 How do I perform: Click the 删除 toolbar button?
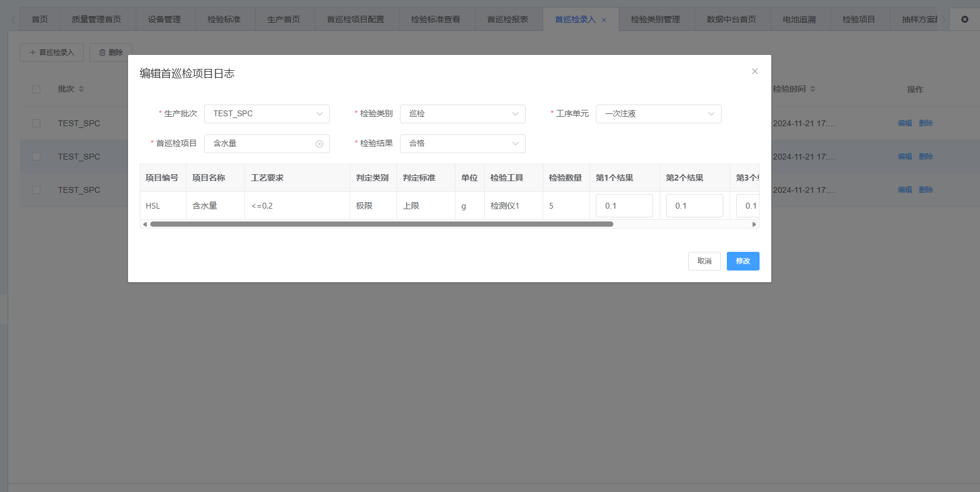click(111, 53)
